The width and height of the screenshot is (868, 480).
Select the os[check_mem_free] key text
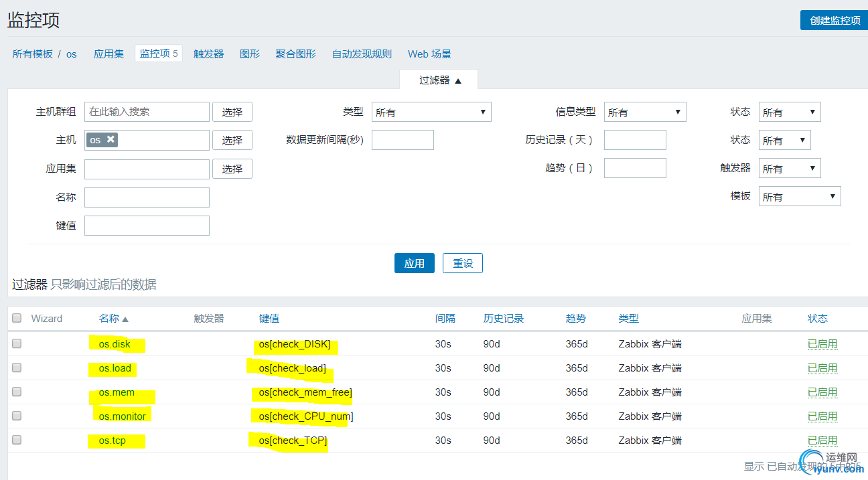305,392
